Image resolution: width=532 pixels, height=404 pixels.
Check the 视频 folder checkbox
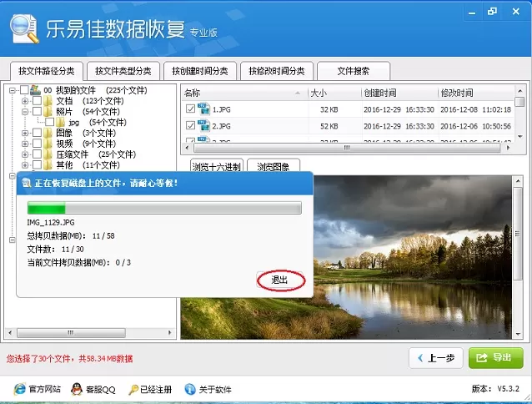click(37, 144)
